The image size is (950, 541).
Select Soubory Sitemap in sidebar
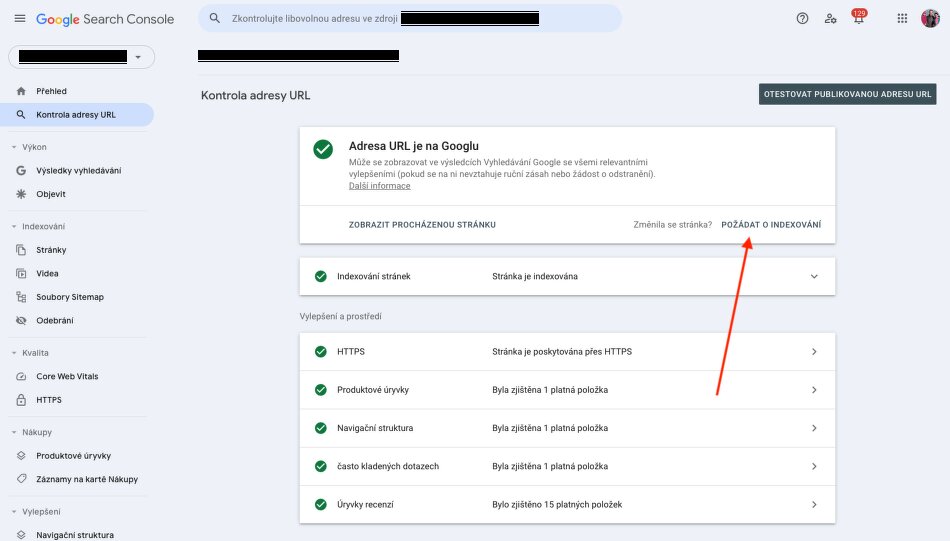[70, 297]
